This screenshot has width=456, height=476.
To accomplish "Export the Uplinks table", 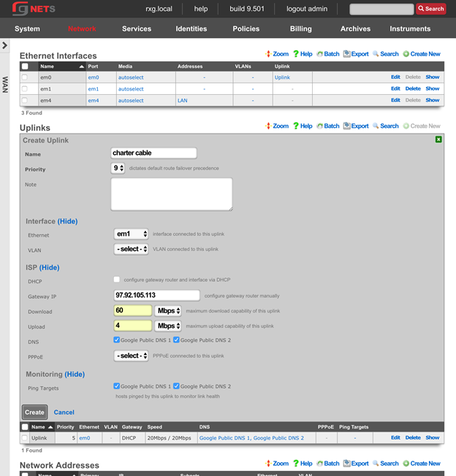I will [x=356, y=126].
